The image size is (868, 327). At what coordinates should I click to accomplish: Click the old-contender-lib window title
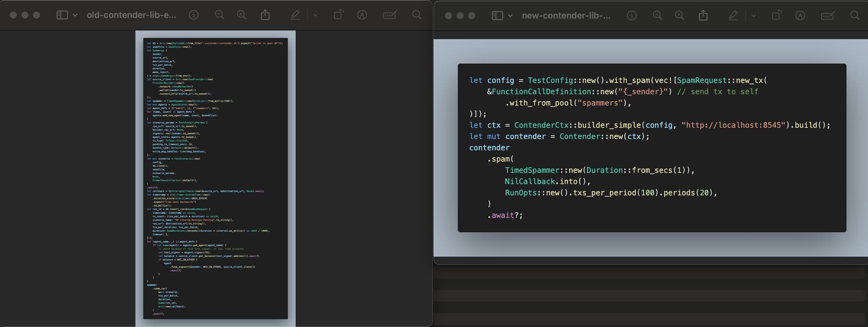point(131,15)
